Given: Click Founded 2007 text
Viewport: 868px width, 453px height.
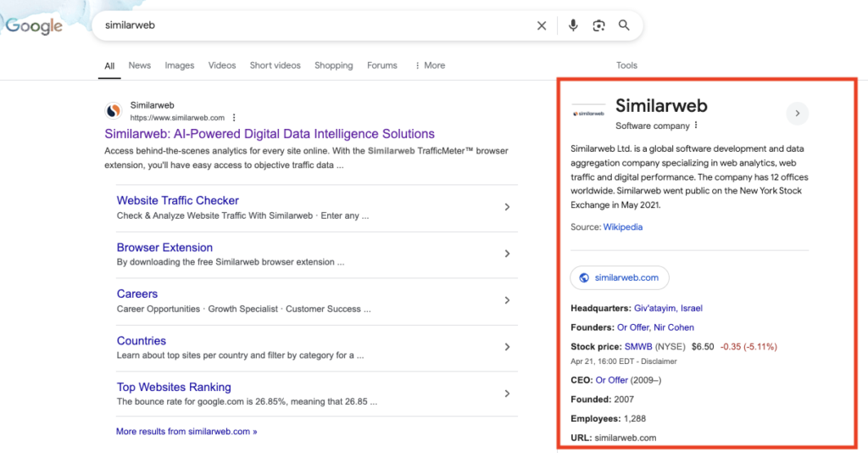Looking at the screenshot, I should tap(603, 400).
